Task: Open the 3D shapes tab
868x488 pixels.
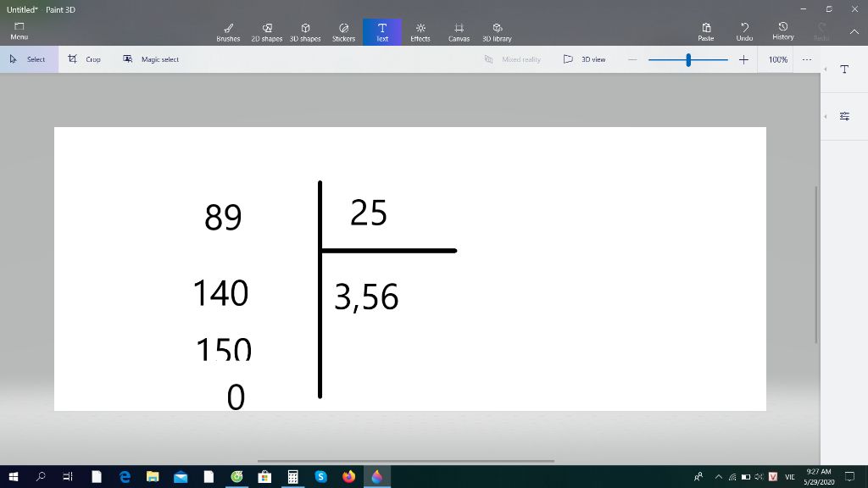Action: [305, 32]
